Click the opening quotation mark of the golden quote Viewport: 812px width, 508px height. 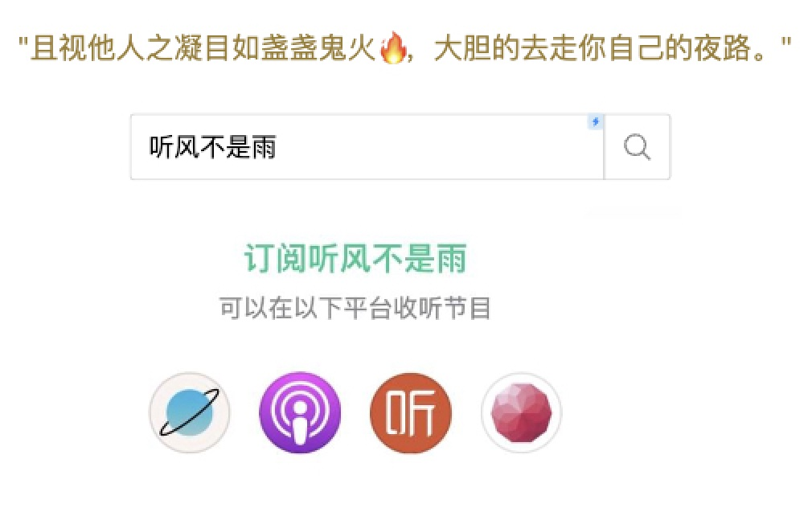(23, 42)
